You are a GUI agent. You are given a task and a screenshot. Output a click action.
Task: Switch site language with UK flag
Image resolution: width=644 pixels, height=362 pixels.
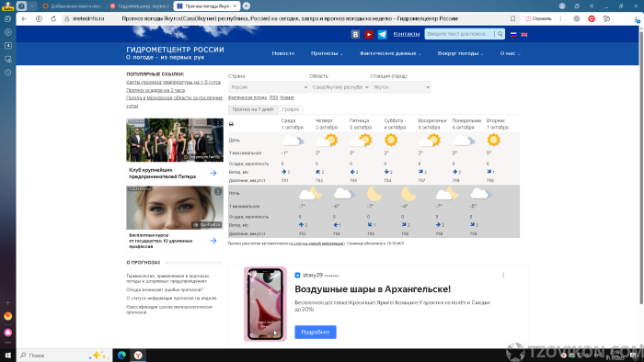[x=524, y=34]
